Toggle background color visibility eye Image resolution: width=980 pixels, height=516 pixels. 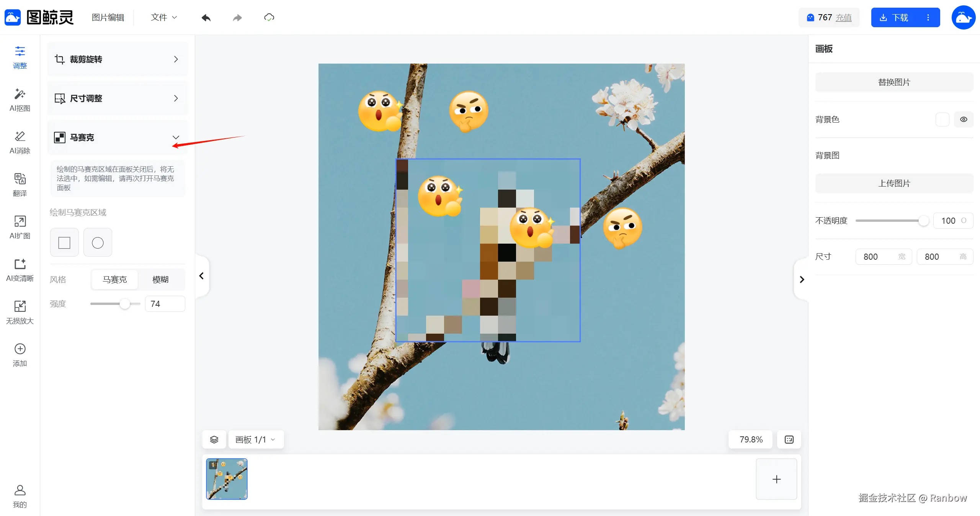[x=964, y=120]
